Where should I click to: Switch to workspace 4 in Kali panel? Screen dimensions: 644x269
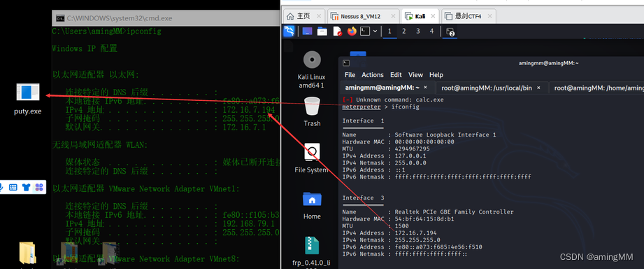click(431, 32)
